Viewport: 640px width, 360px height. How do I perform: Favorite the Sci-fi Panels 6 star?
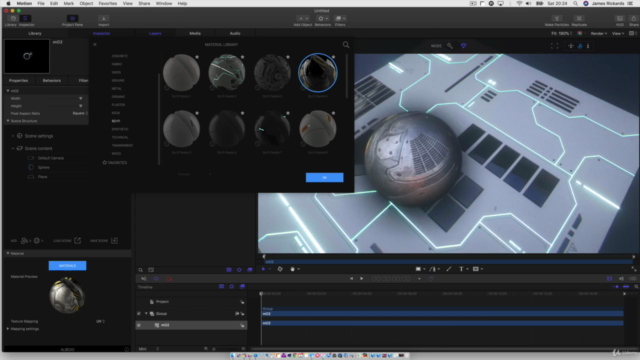242,113
